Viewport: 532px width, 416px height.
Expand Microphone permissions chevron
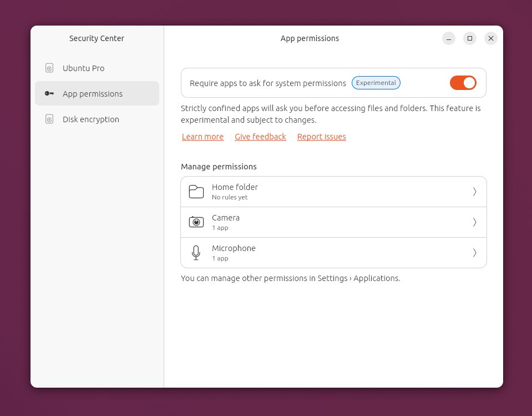pos(474,253)
